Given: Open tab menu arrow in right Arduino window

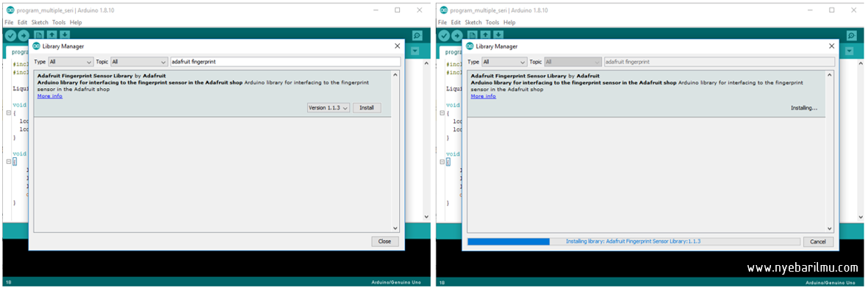Looking at the screenshot, I should (x=849, y=51).
